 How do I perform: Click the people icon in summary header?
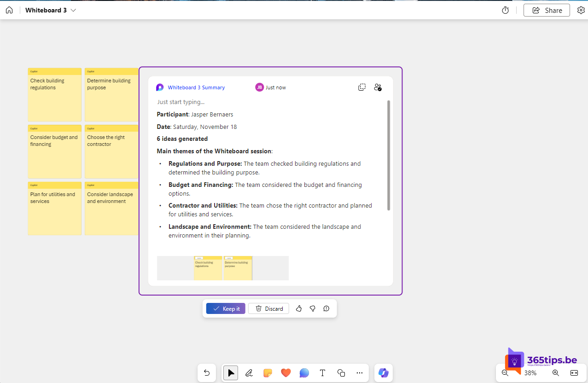pos(378,87)
